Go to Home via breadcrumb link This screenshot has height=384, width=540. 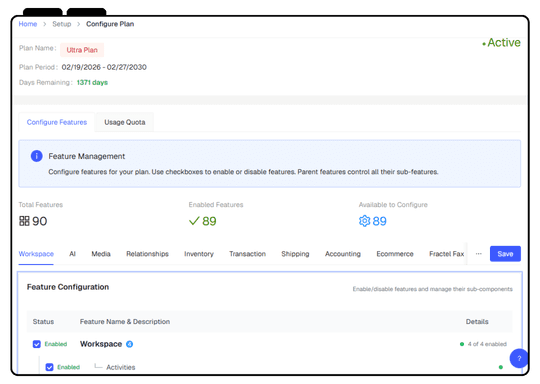tap(28, 24)
